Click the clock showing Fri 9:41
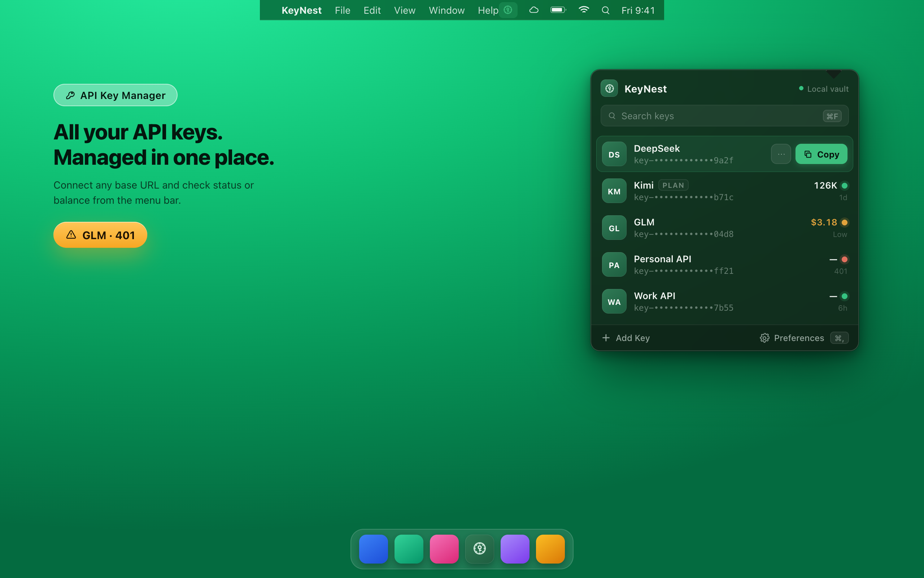 pos(638,10)
